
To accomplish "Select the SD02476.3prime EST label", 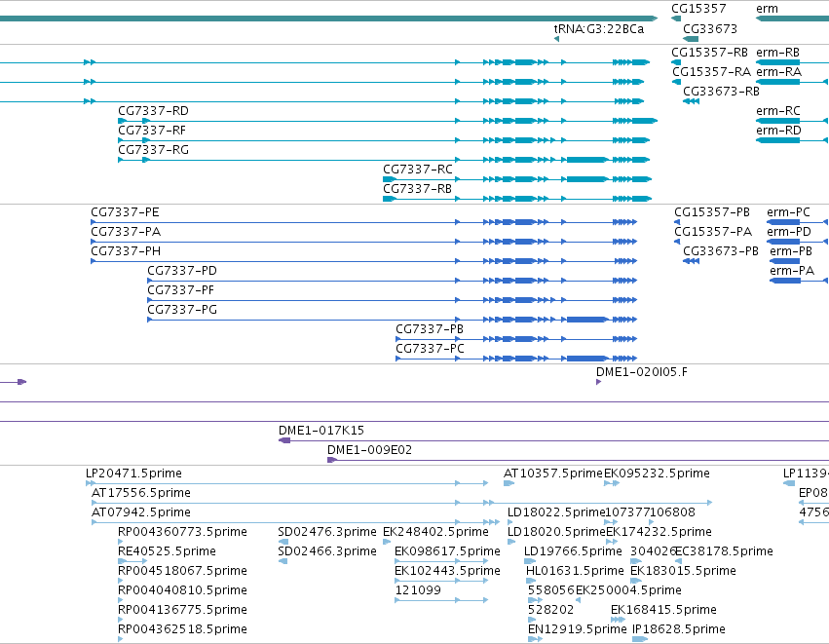I will click(x=327, y=532).
